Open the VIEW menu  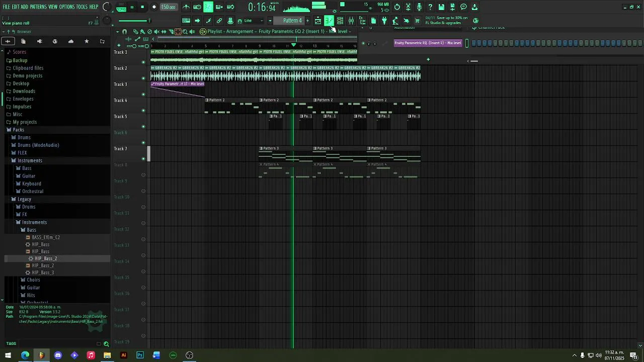[53, 7]
